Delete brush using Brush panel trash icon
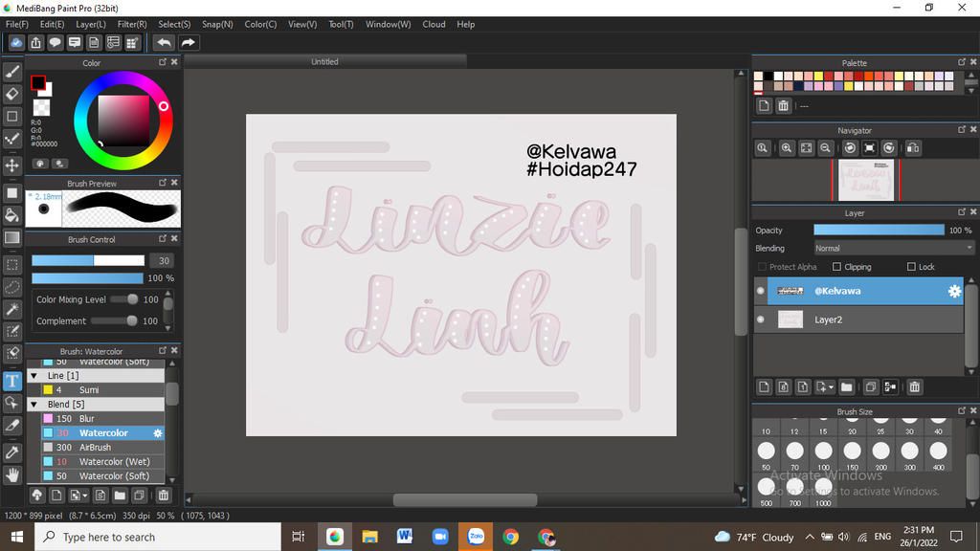This screenshot has width=980, height=551. 163,496
